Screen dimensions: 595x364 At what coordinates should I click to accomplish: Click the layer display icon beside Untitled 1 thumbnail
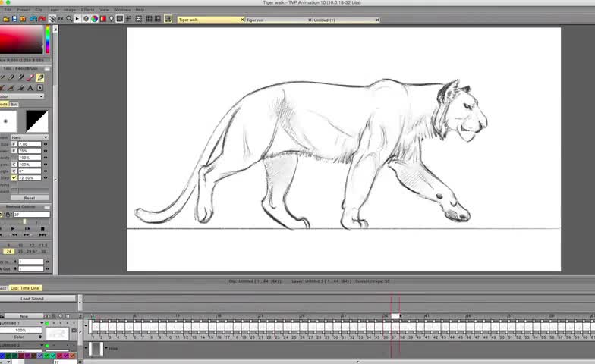pos(74,331)
